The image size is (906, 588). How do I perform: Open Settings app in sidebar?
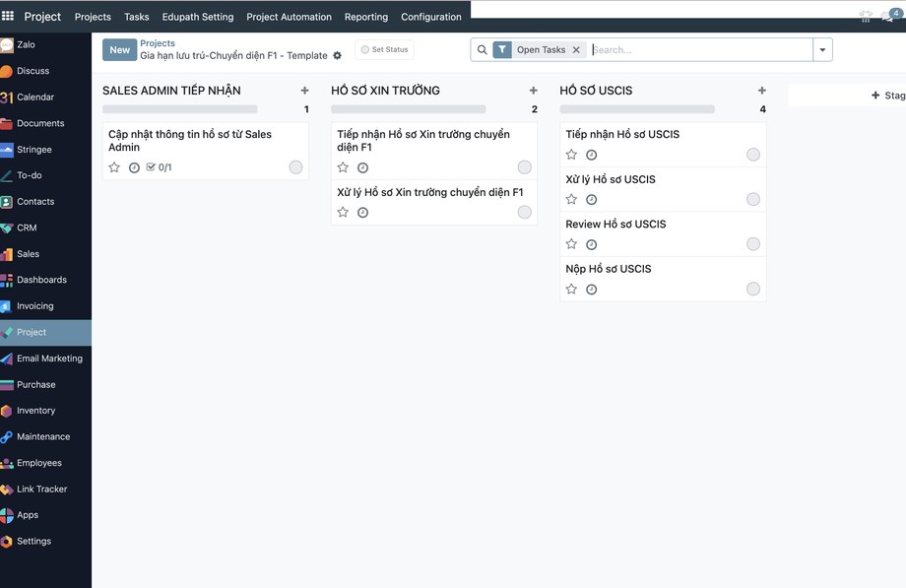(45, 541)
